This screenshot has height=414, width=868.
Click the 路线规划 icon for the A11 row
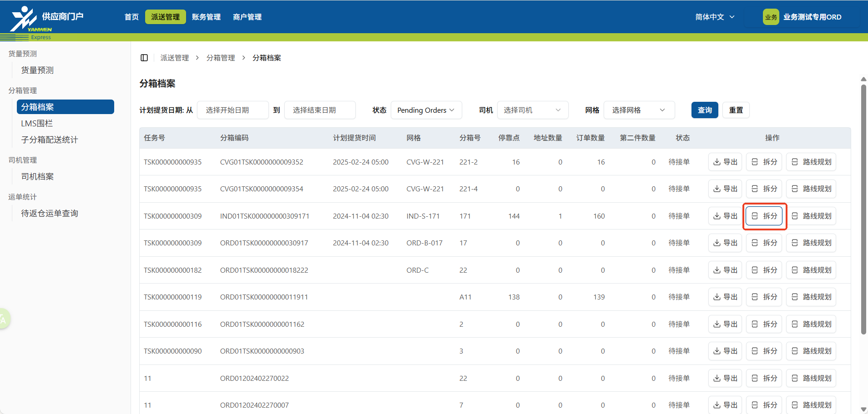click(x=811, y=297)
